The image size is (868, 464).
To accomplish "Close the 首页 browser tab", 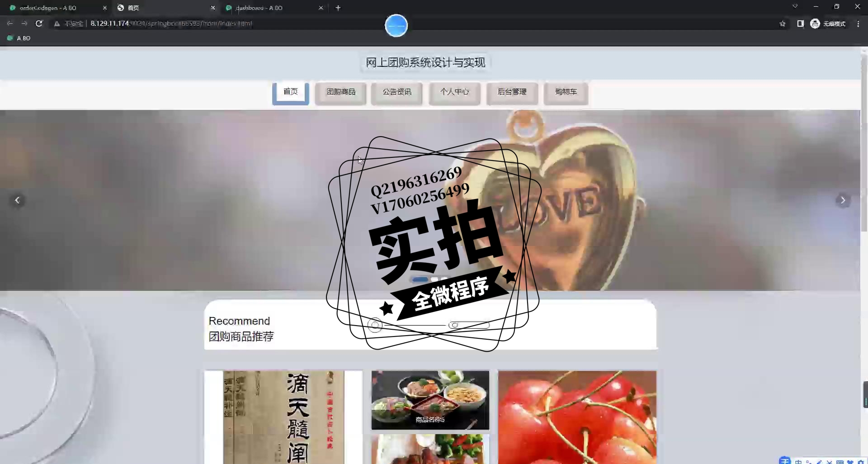I will pos(213,8).
